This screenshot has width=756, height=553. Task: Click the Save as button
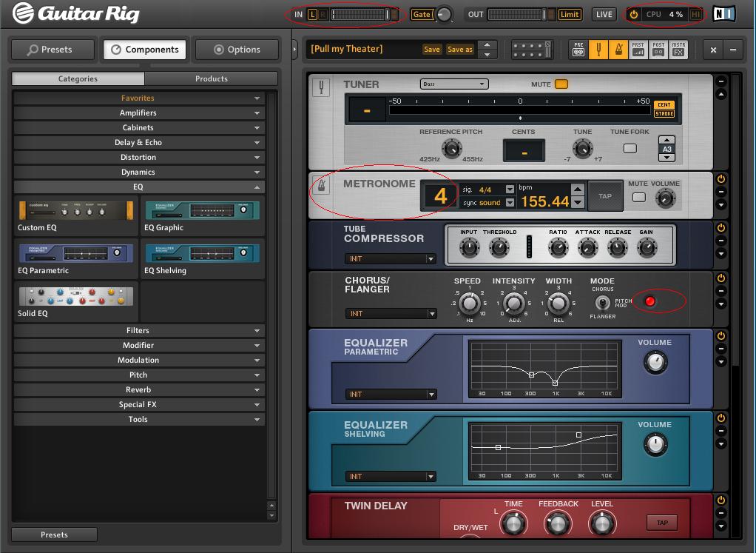click(x=459, y=50)
